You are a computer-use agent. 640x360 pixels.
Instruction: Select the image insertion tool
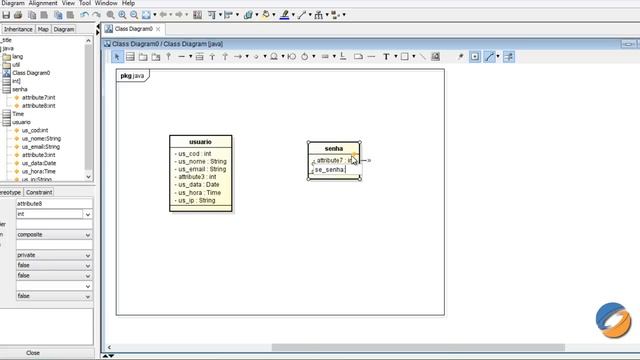pos(436,57)
